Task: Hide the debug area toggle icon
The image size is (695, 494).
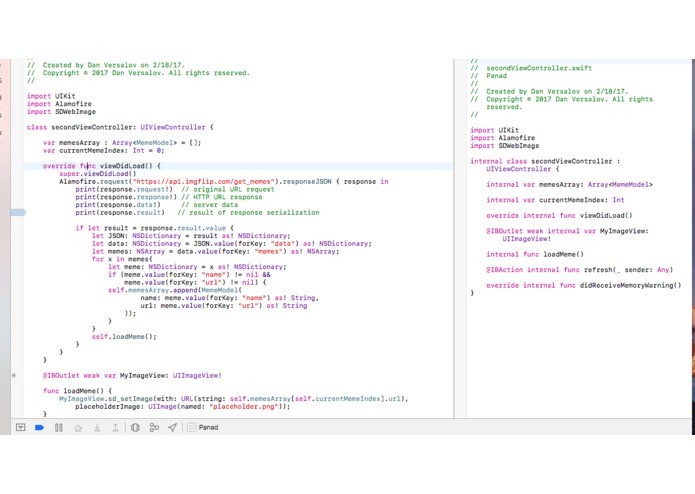Action: [x=20, y=427]
